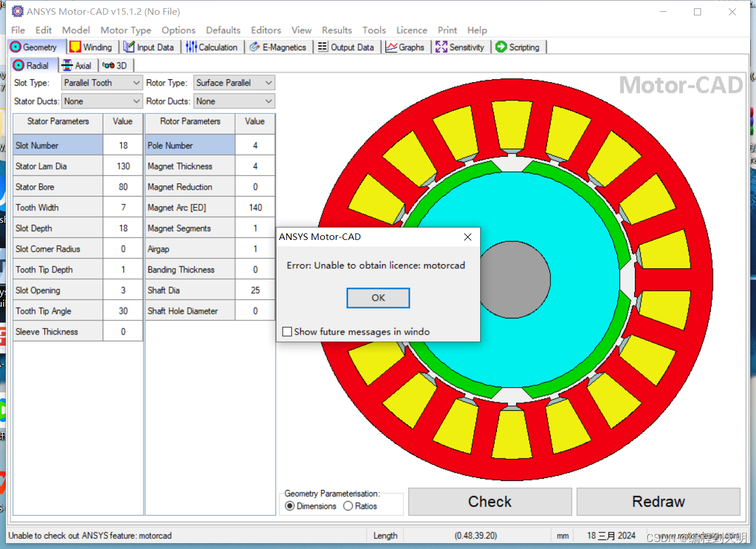Select the Sleeve Thickness row label

[58, 332]
